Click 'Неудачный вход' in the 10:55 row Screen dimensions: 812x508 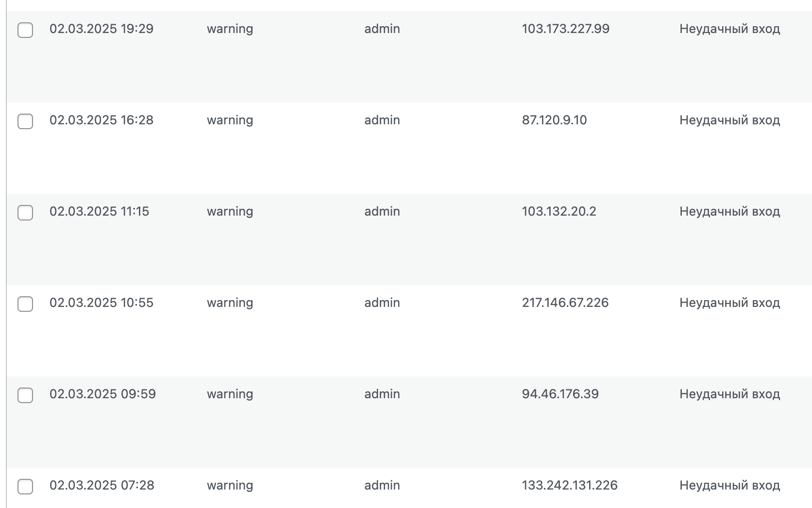[x=729, y=303]
